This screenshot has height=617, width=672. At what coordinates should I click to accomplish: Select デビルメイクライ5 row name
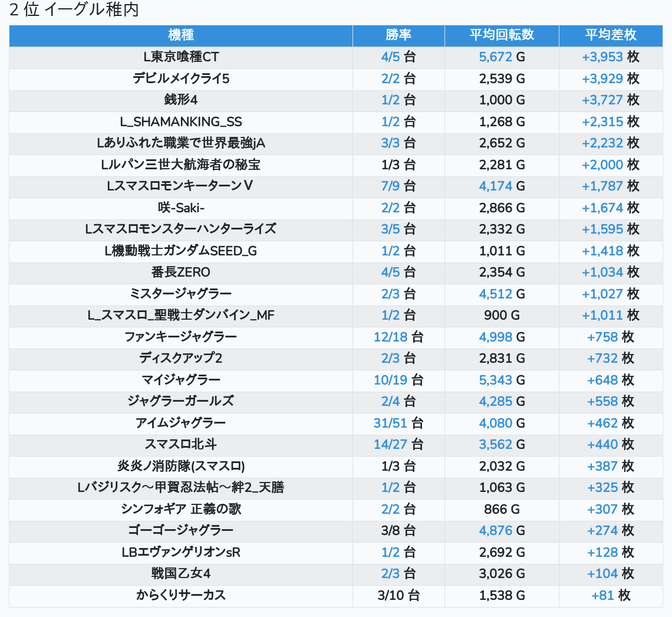[x=181, y=78]
